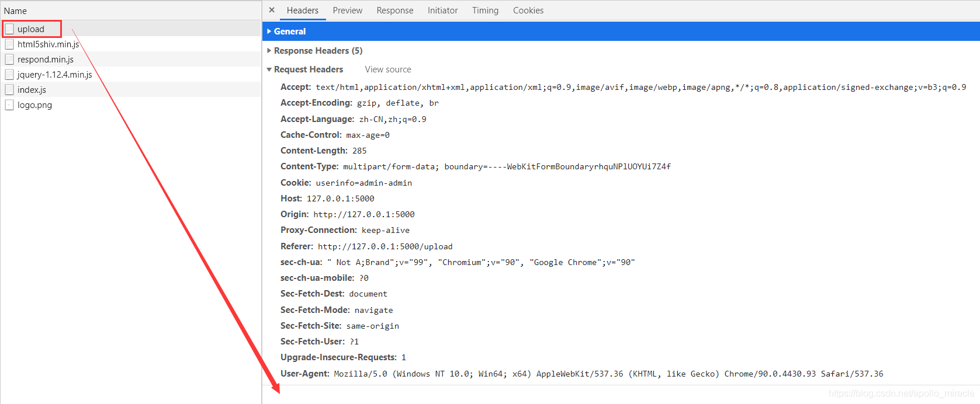980x404 pixels.
Task: Open the Timing tab
Action: point(485,11)
